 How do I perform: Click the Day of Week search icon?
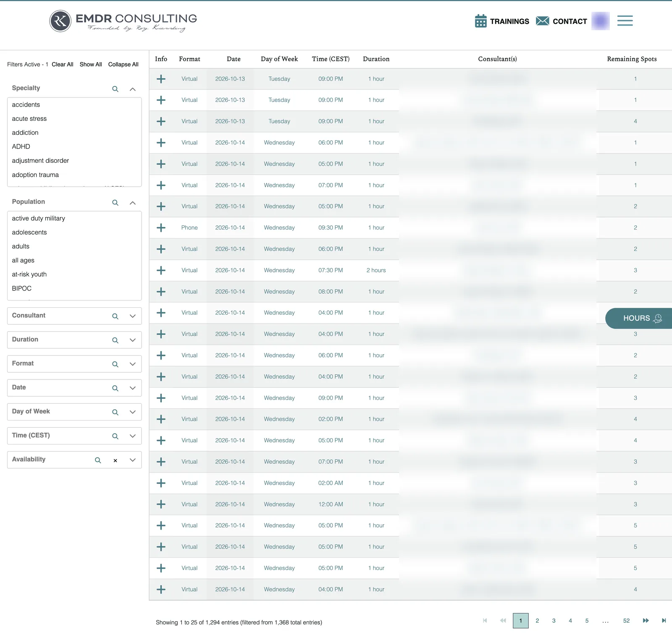pyautogui.click(x=115, y=412)
